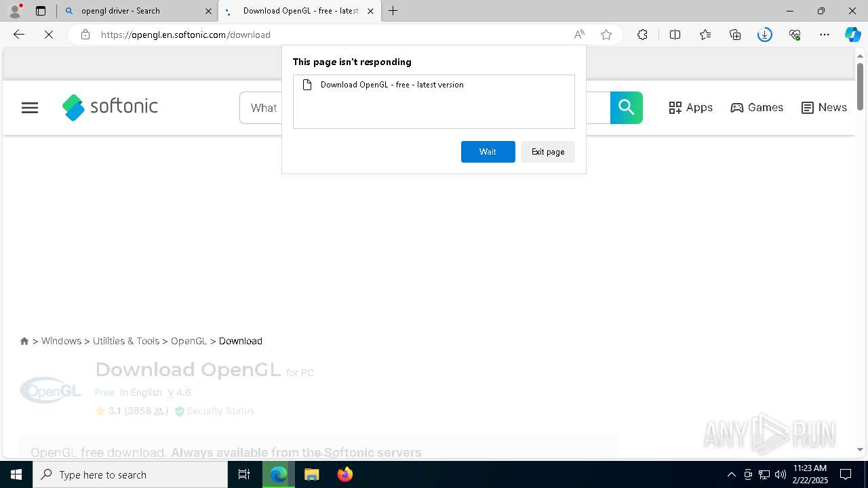
Task: Click the dialog's Download OpenGL page entry
Action: point(434,85)
